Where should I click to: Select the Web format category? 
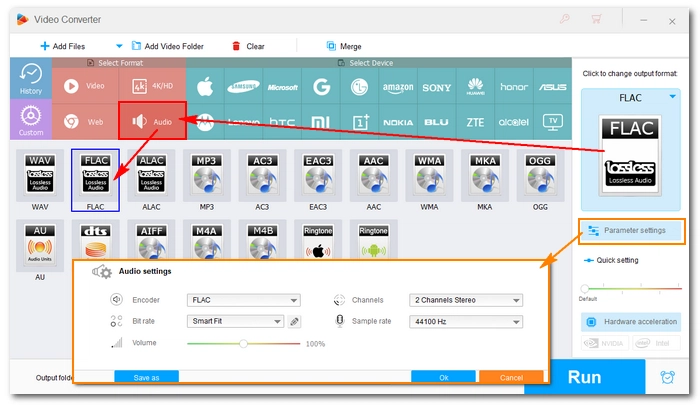85,121
